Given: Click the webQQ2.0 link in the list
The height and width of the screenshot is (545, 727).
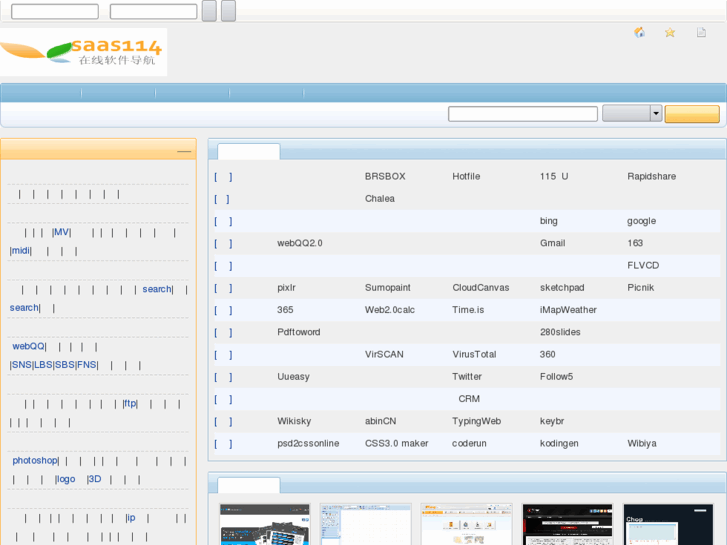Looking at the screenshot, I should [299, 243].
